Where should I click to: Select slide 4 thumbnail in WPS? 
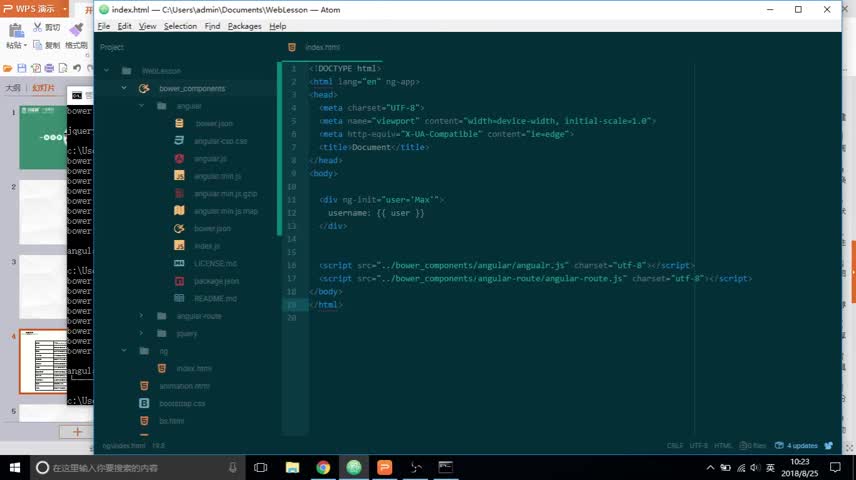[43, 361]
